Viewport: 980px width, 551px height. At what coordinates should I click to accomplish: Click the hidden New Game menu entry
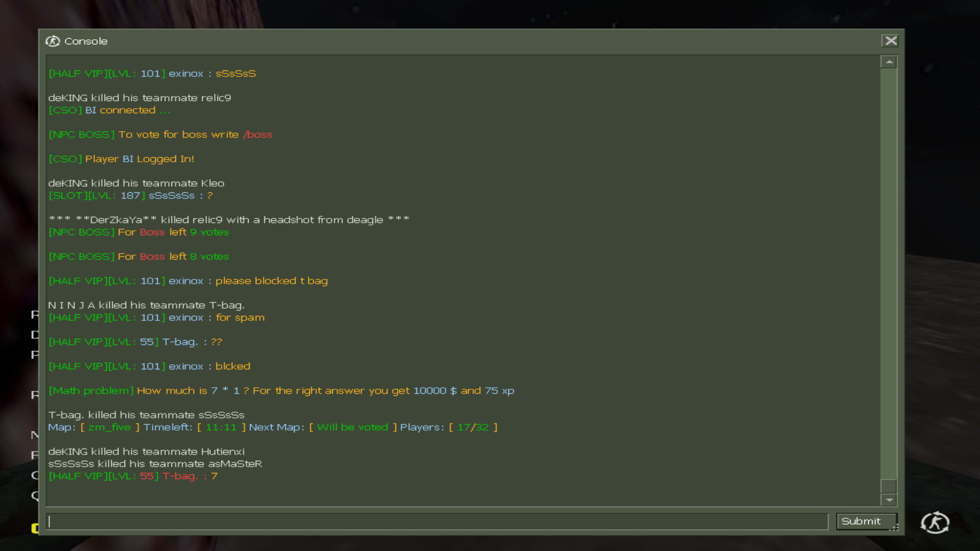35,435
